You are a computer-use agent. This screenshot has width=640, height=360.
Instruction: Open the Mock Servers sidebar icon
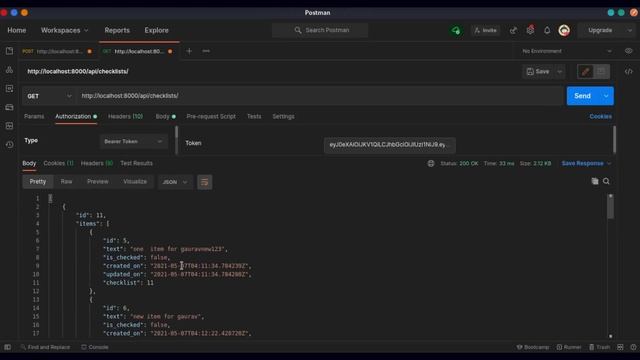(9, 107)
